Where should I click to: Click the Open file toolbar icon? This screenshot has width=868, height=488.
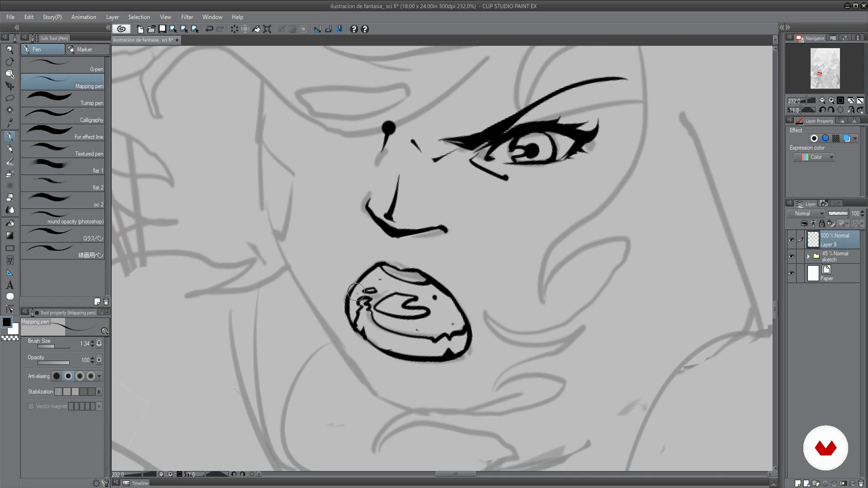151,29
